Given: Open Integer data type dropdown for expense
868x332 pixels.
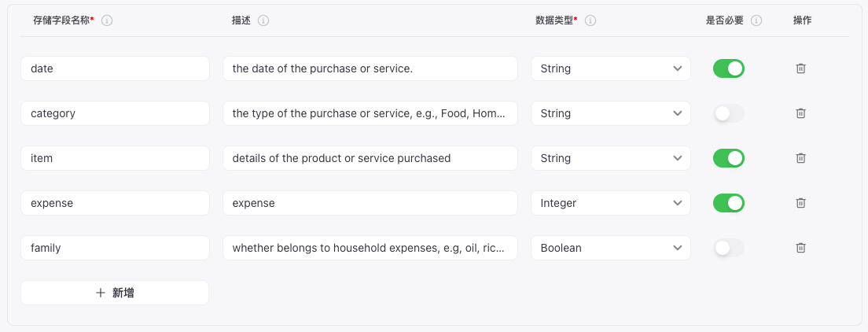Looking at the screenshot, I should tap(611, 203).
